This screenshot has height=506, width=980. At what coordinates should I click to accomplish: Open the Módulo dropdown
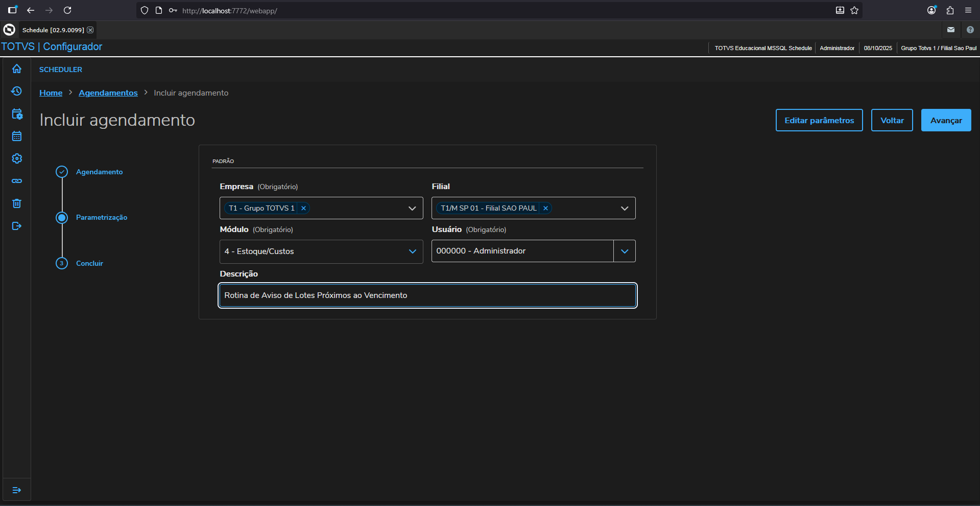[x=412, y=251]
